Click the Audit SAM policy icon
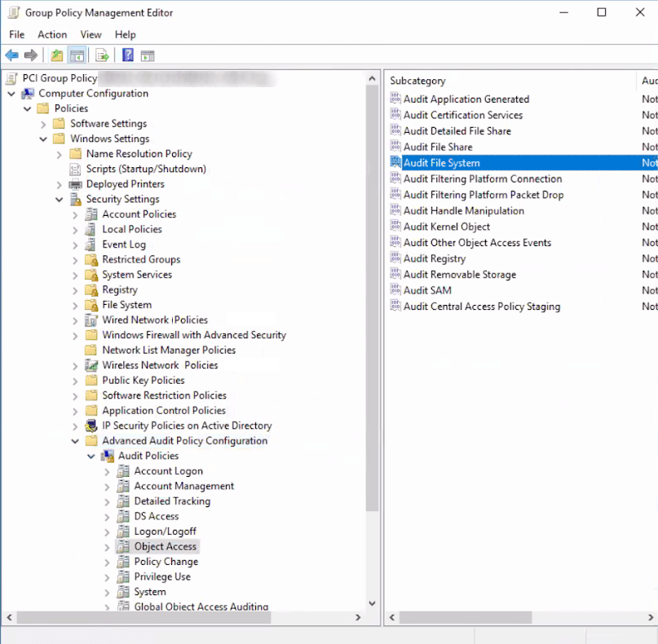 coord(395,290)
